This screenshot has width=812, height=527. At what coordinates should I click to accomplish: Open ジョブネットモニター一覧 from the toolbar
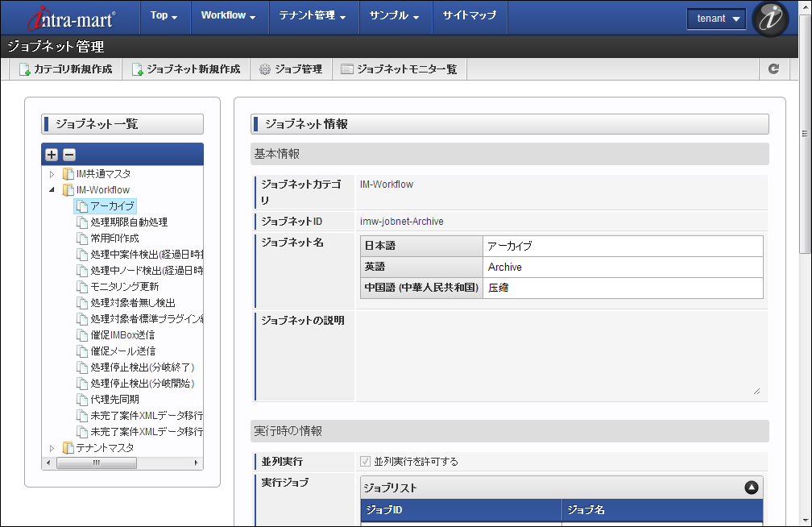click(399, 69)
